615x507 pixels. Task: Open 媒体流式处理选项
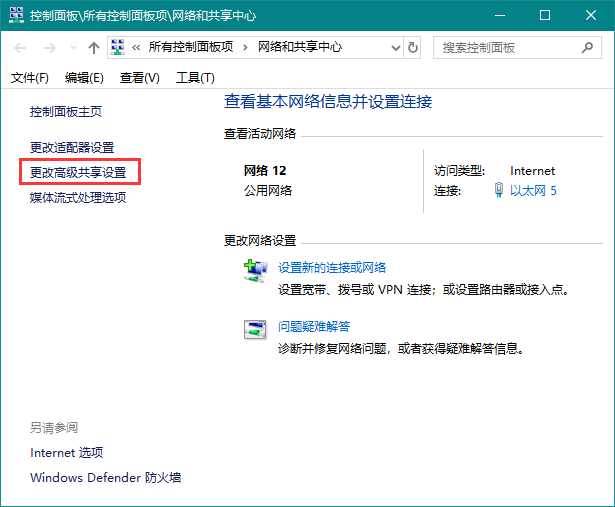click(78, 197)
